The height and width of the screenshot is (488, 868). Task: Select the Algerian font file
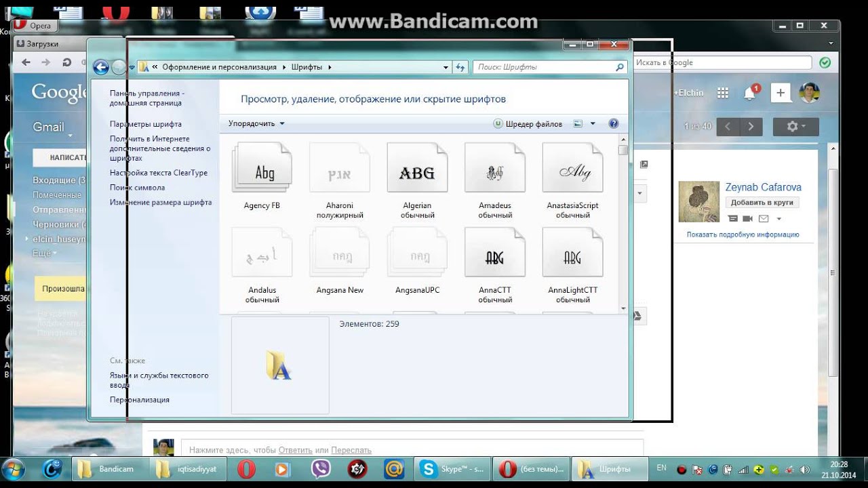click(x=417, y=180)
